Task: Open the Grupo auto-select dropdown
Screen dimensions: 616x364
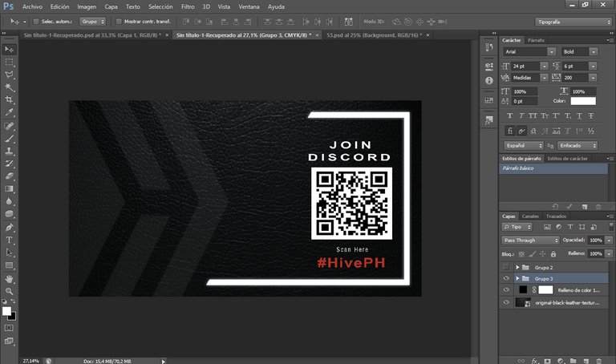Action: click(x=93, y=22)
